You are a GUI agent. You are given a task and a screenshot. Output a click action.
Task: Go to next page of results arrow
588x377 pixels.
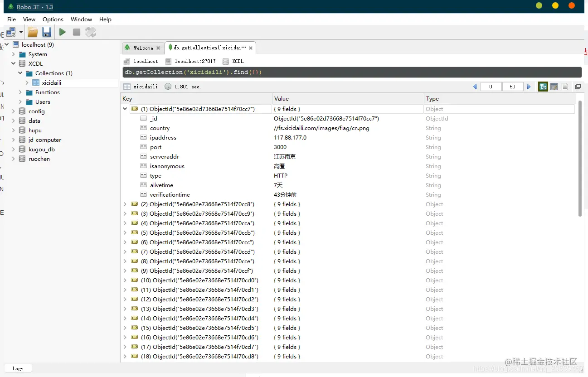[x=529, y=87]
